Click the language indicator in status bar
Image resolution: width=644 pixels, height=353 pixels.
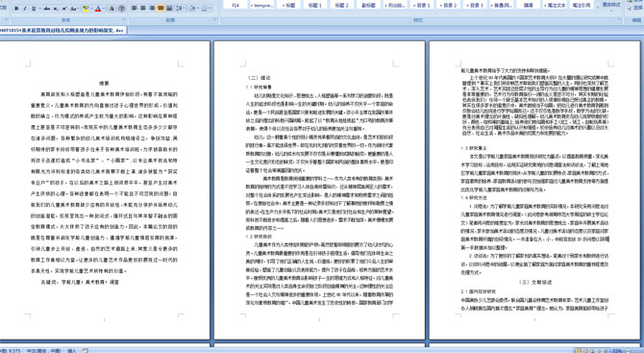coord(43,350)
